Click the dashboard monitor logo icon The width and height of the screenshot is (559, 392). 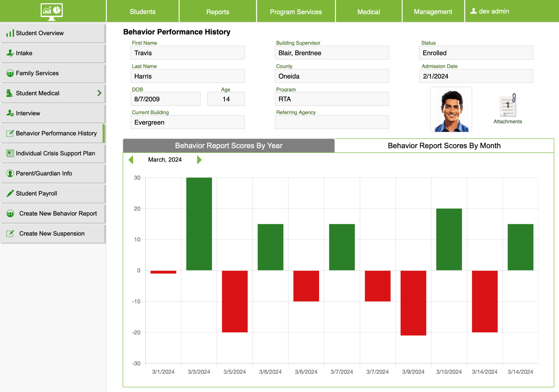51,12
